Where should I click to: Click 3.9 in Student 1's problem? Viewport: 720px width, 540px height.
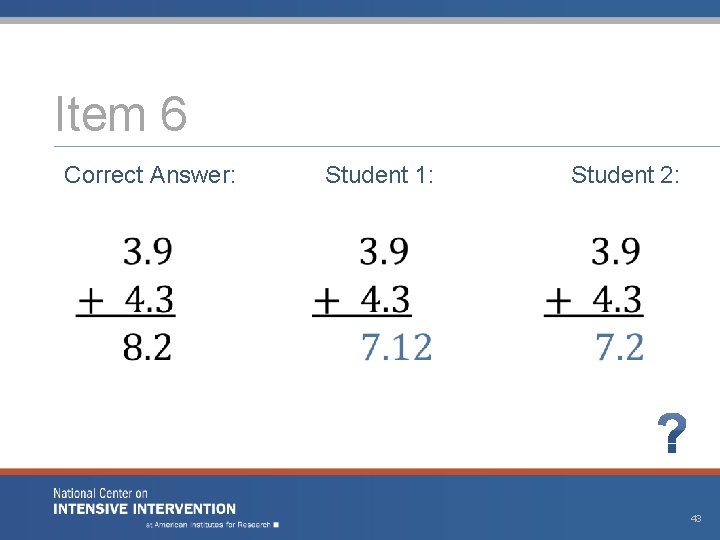[x=384, y=251]
